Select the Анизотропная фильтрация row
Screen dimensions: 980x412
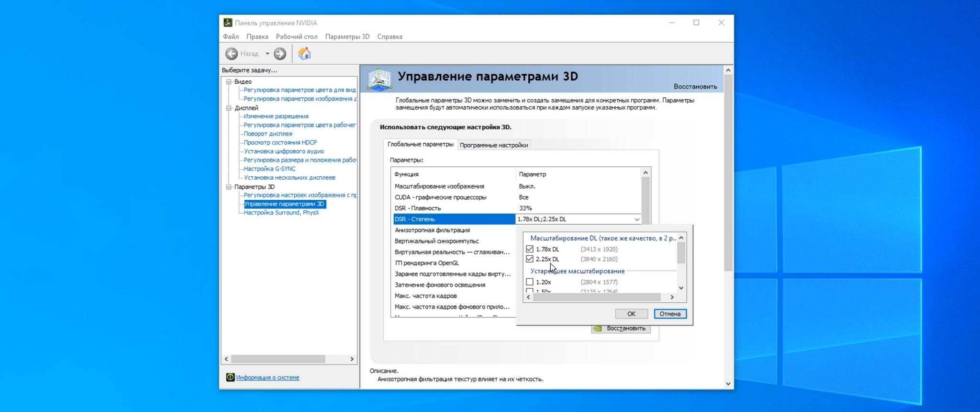pos(454,230)
